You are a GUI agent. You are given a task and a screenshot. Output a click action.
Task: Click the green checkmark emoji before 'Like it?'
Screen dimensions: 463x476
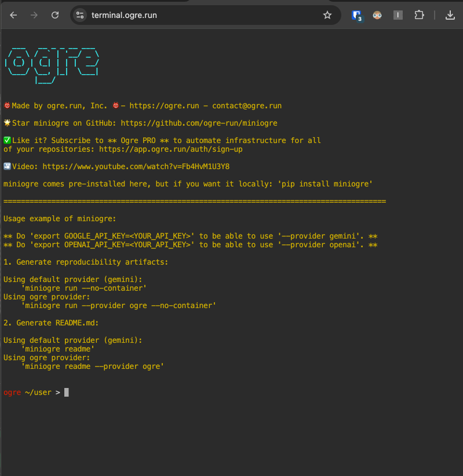tap(8, 140)
